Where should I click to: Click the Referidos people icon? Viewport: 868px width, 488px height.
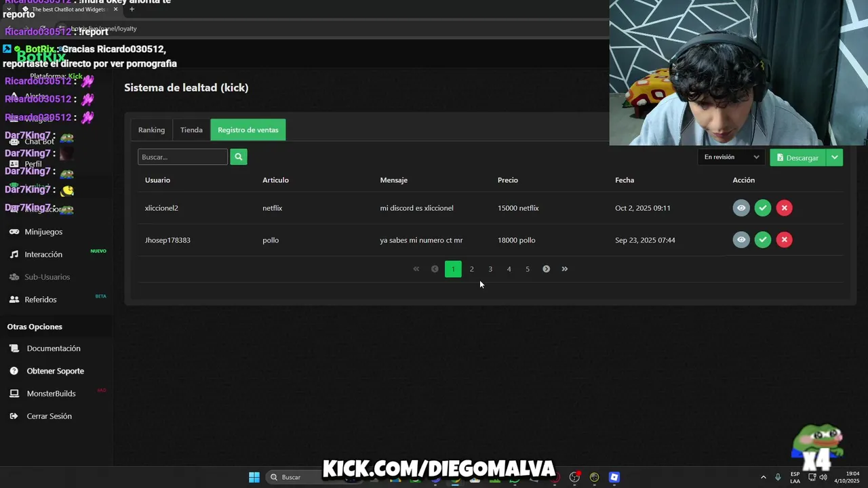(x=14, y=299)
